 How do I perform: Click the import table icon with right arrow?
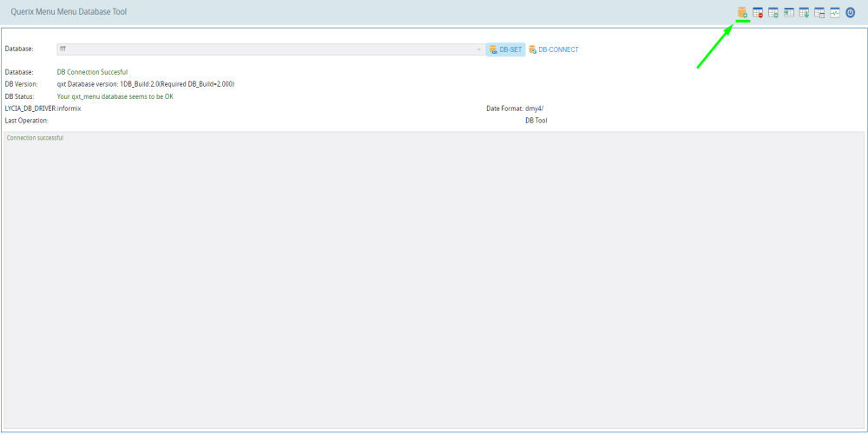pyautogui.click(x=789, y=13)
